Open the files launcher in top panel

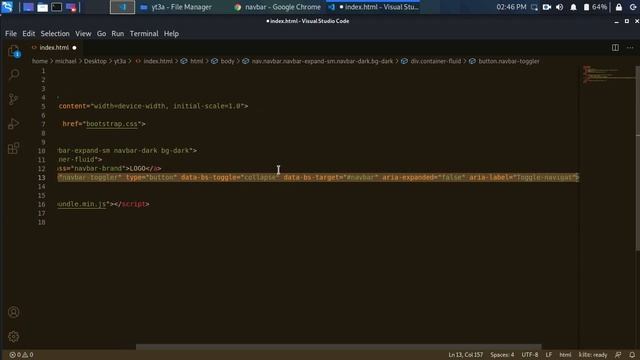[x=42, y=7]
